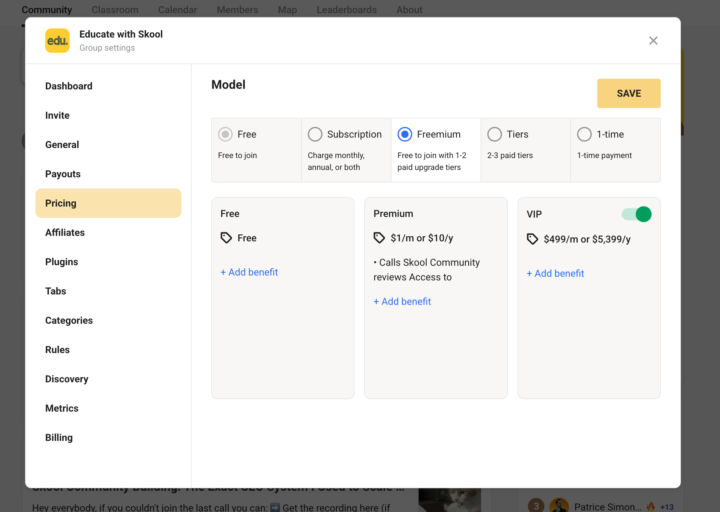The image size is (720, 512).
Task: Save the pricing settings
Action: [x=628, y=93]
